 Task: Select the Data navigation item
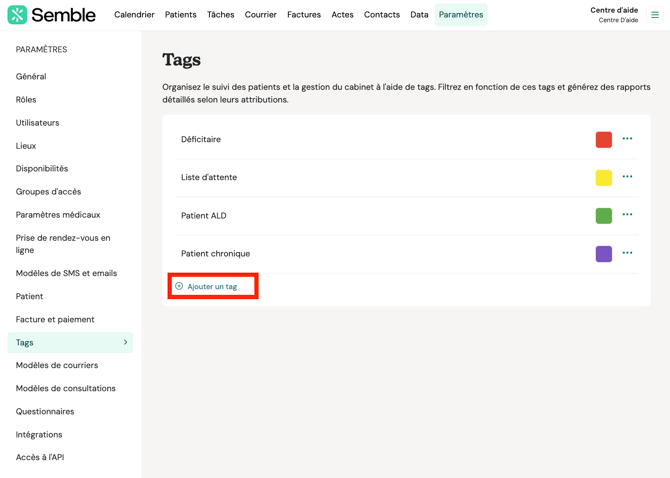click(419, 15)
